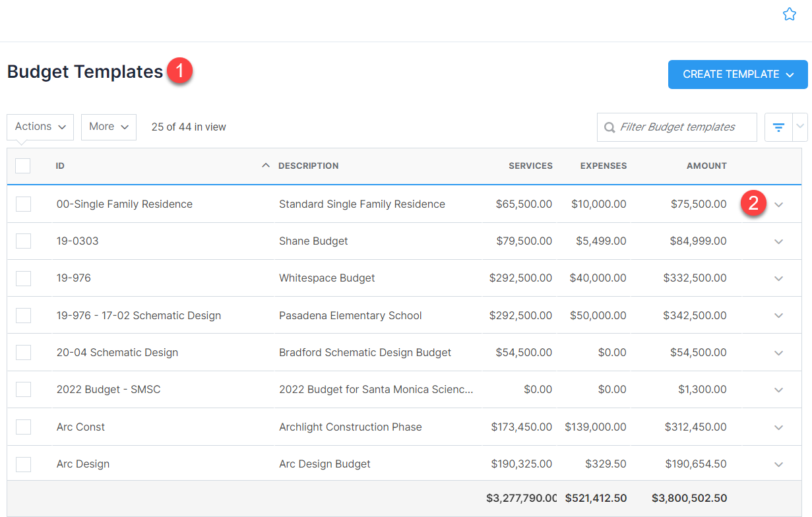Click the magnifying glass in the search box

click(x=609, y=127)
